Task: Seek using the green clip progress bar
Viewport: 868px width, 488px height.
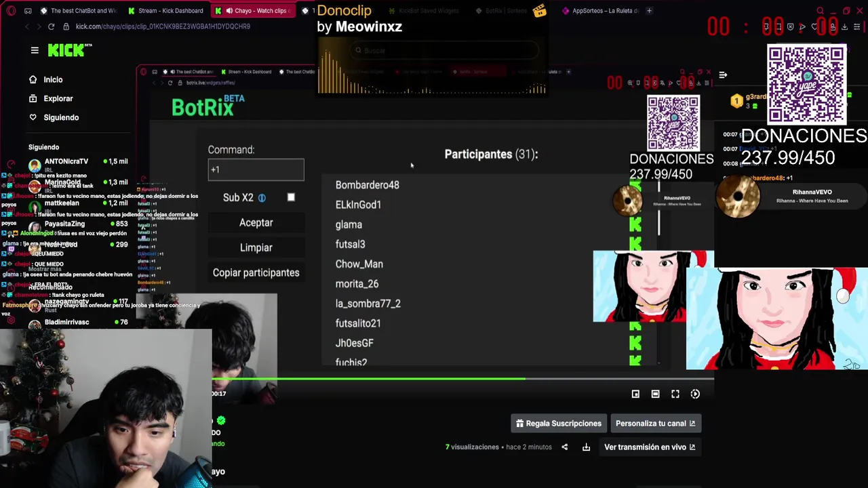Action: pos(462,379)
